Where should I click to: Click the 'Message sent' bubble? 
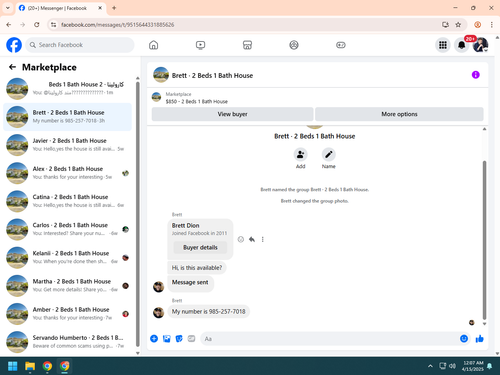click(190, 283)
